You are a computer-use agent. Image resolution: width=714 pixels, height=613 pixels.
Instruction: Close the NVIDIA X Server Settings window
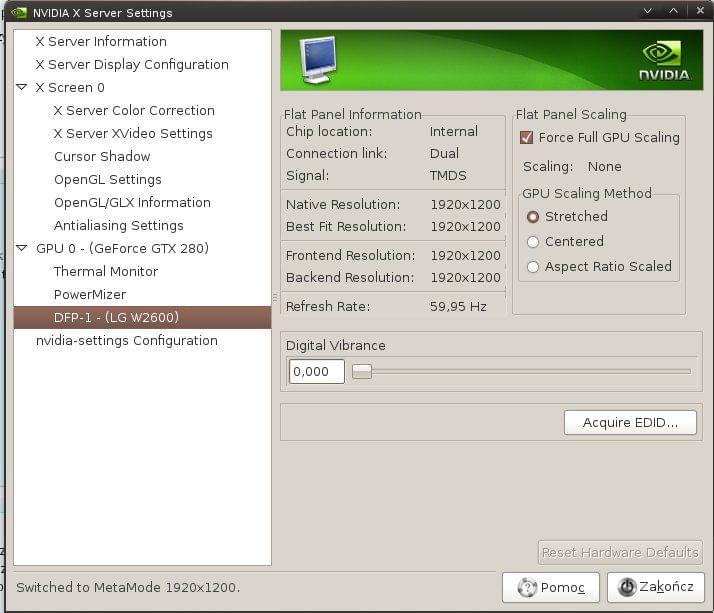pos(700,10)
